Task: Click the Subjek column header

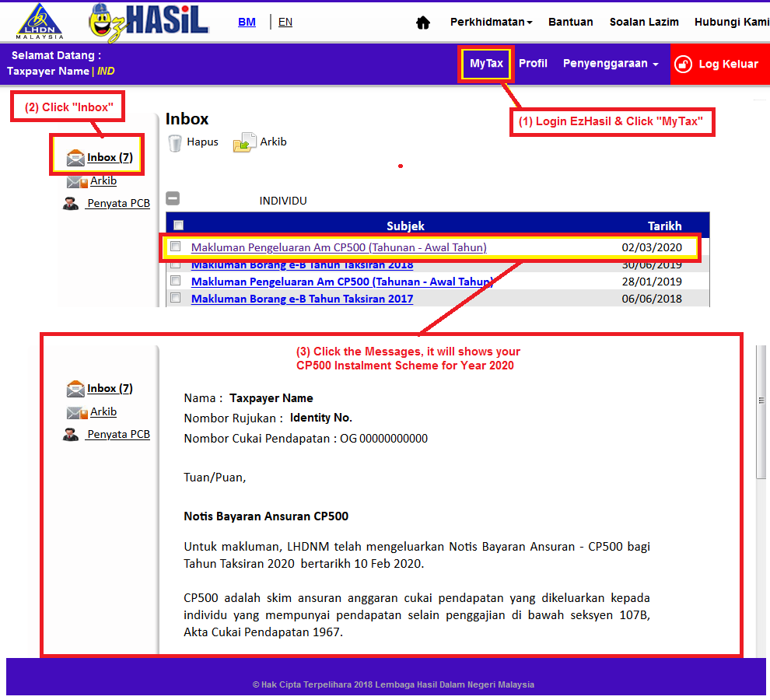Action: coord(405,226)
